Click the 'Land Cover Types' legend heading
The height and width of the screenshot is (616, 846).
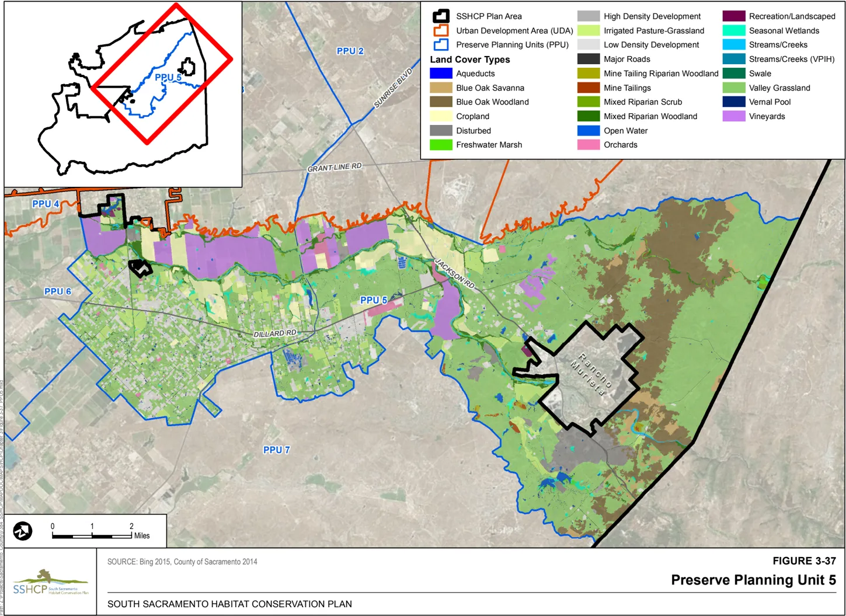(470, 60)
